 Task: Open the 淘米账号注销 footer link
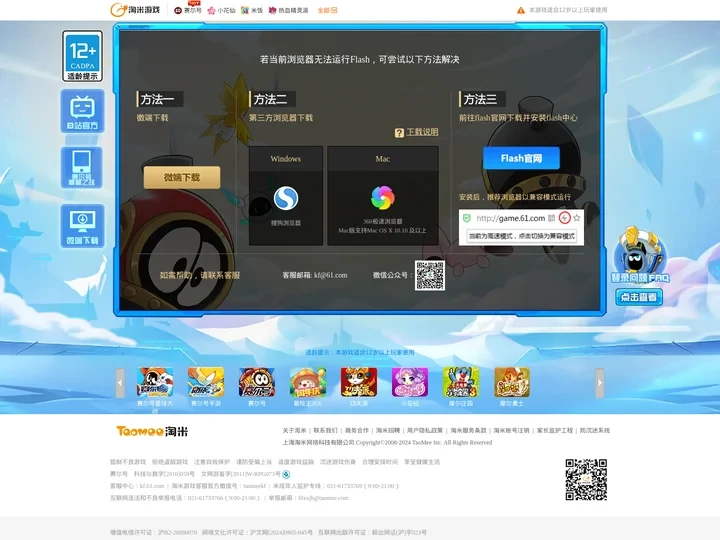point(512,430)
